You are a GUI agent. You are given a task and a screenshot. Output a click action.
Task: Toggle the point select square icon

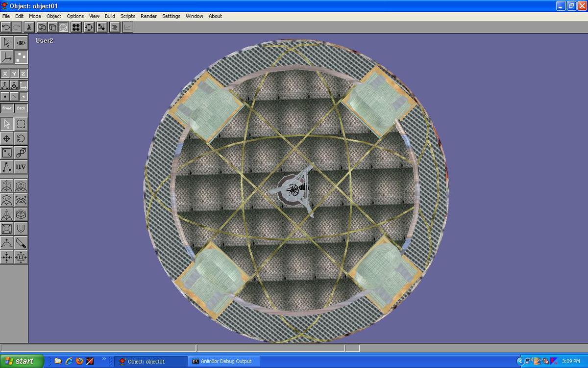point(5,97)
